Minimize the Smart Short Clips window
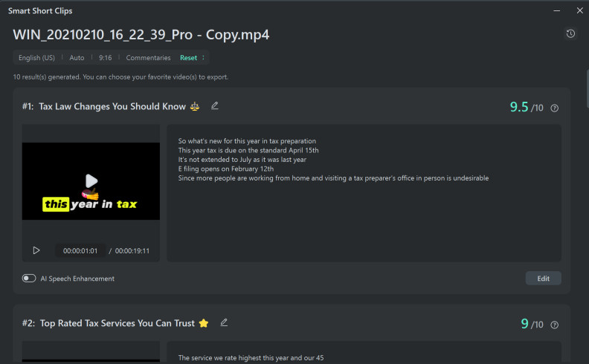This screenshot has height=364, width=589. pos(557,10)
